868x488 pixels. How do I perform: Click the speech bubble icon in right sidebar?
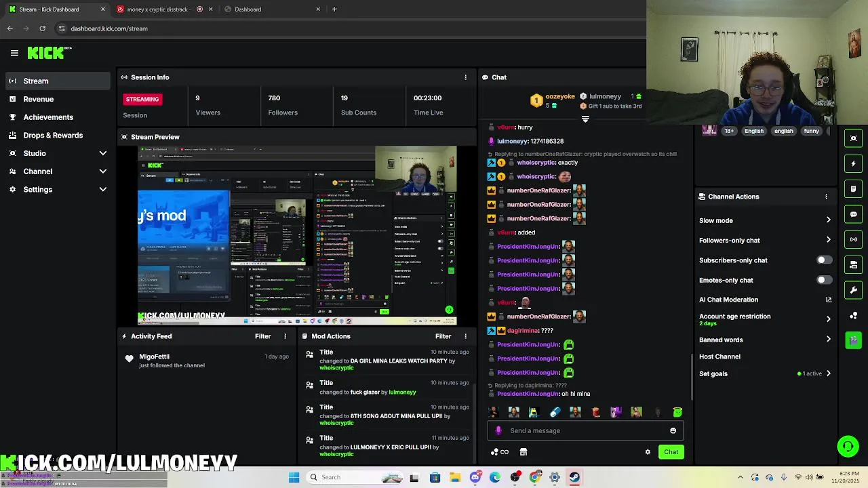[x=853, y=214]
